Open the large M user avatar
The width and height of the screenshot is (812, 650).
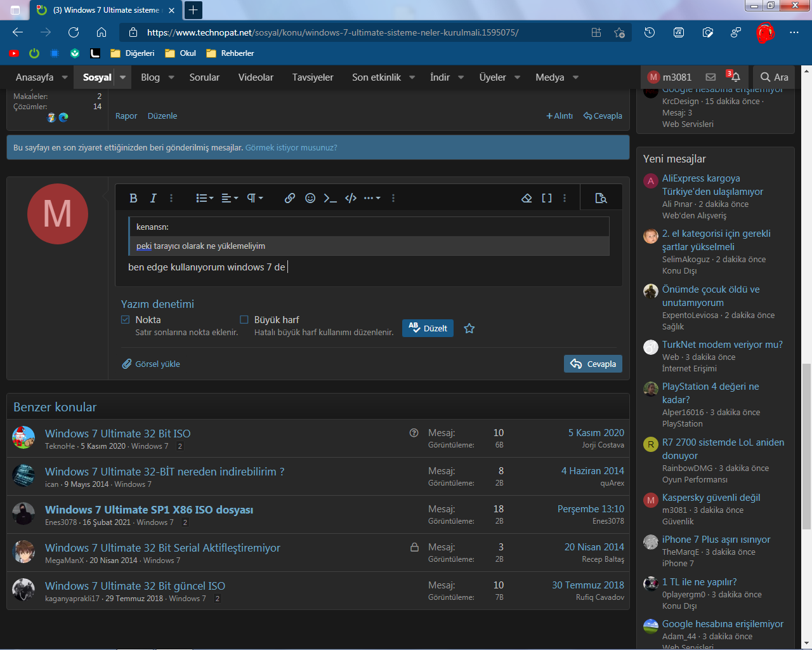[58, 214]
